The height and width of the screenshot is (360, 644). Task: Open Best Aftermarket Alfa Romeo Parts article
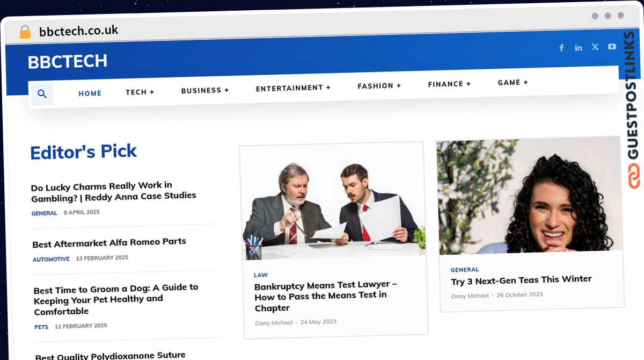[109, 243]
